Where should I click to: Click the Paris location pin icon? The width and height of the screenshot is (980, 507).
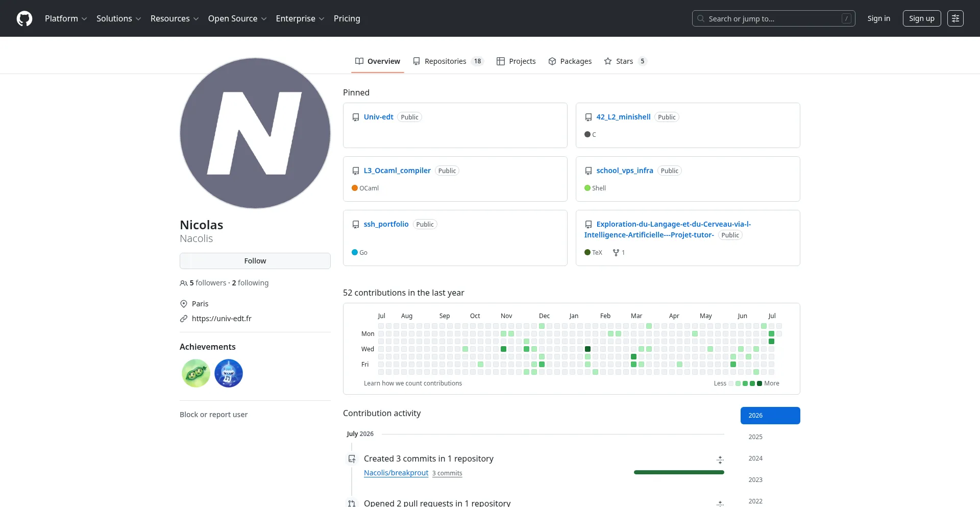coord(184,304)
